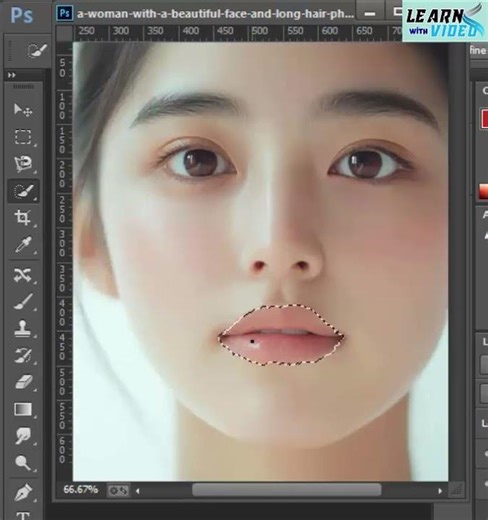Open the Quick Selection tool preset picker

[x=37, y=51]
